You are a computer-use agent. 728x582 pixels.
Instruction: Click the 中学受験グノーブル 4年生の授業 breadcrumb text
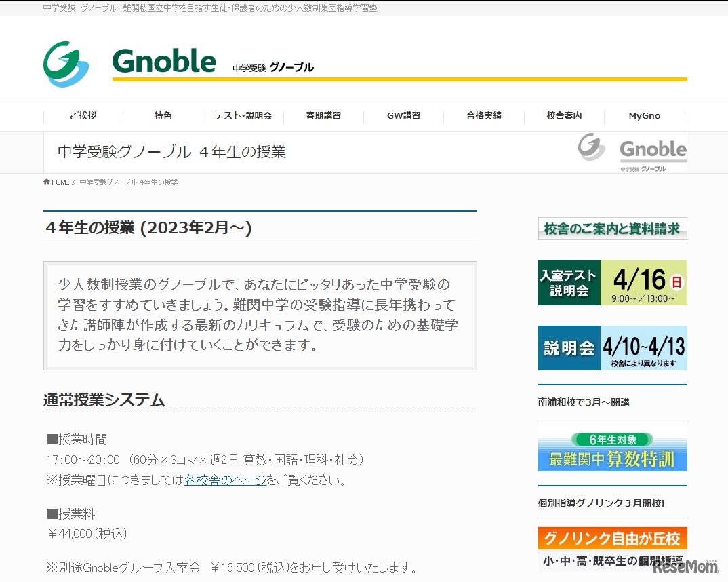pos(129,182)
